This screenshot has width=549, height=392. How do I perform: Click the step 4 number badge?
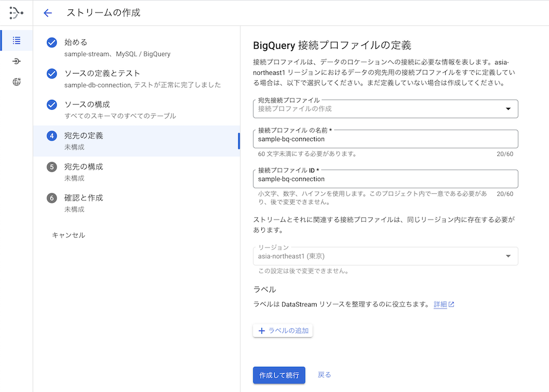(x=52, y=136)
